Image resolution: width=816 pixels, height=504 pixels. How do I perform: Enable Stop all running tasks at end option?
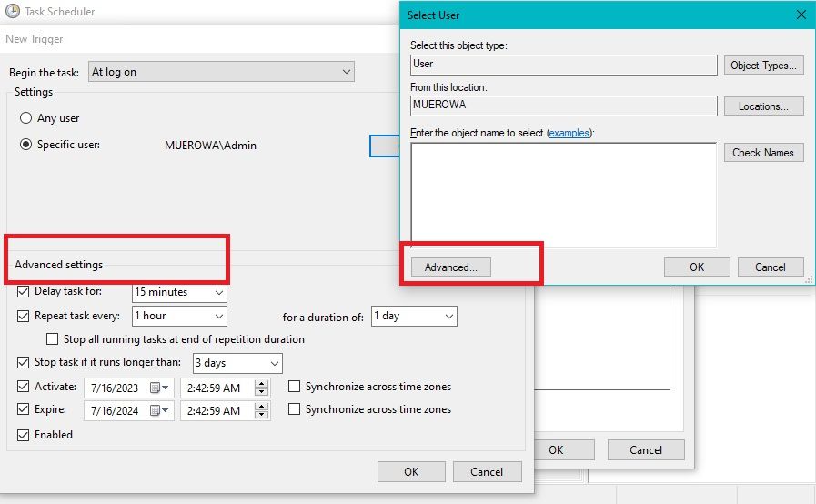[x=54, y=339]
